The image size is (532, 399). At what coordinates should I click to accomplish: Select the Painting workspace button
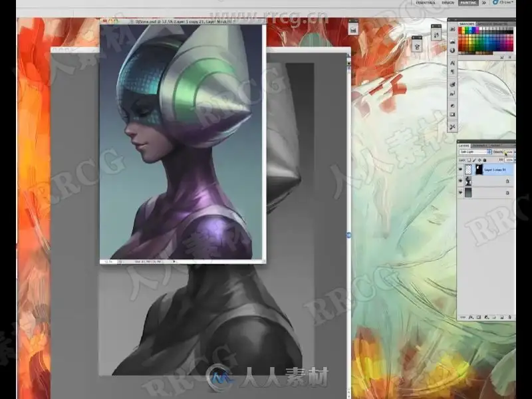pyautogui.click(x=468, y=3)
